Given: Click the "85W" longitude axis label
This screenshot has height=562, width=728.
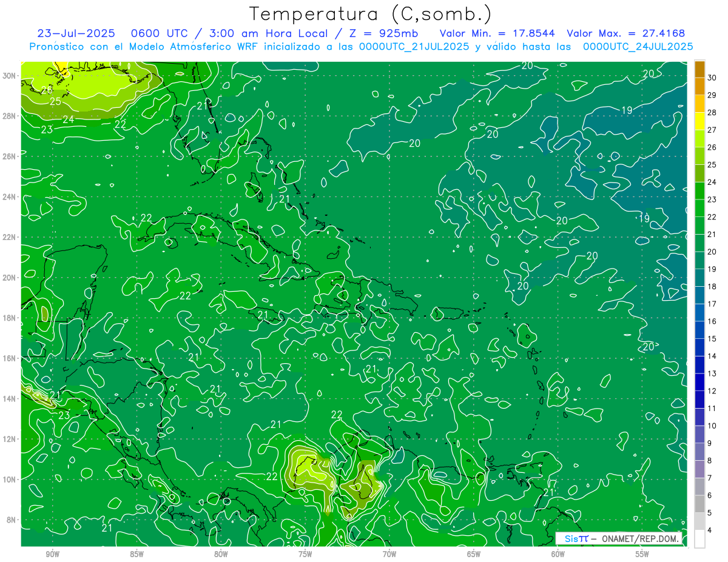Looking at the screenshot, I should point(137,554).
